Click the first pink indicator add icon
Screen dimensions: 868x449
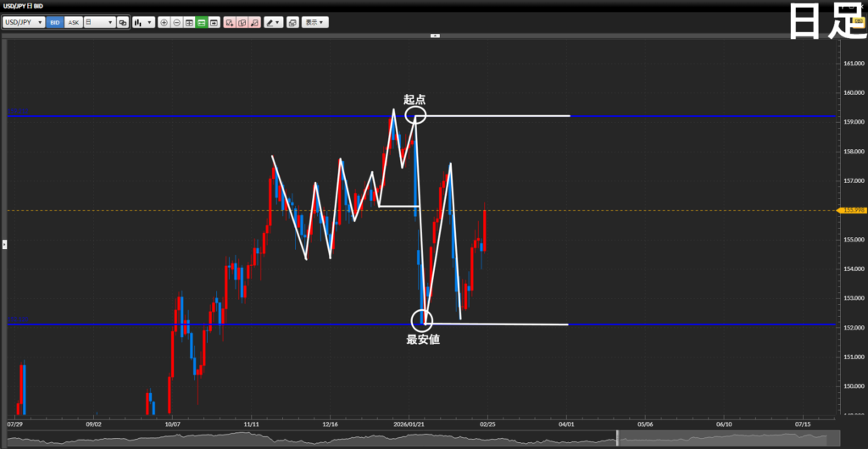click(x=230, y=22)
